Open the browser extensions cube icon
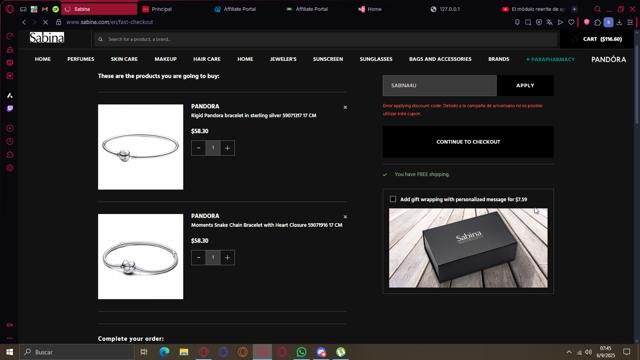Viewport: 640px width, 360px height. click(x=598, y=22)
